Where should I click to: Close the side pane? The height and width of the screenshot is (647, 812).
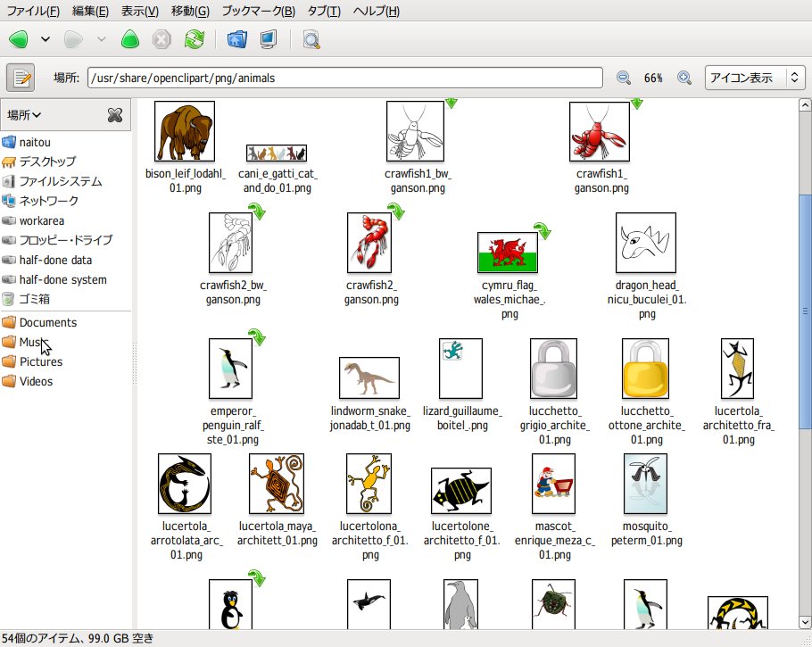click(x=114, y=114)
